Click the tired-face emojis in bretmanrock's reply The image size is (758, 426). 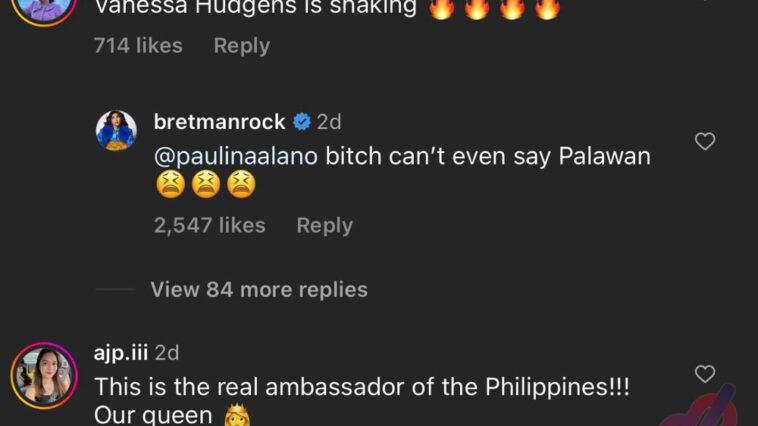tap(206, 184)
